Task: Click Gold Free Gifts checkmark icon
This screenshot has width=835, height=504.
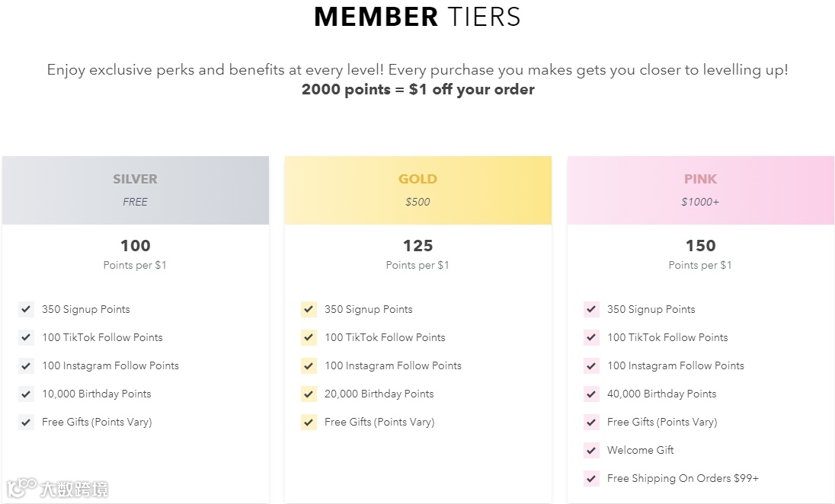Action: pyautogui.click(x=309, y=422)
